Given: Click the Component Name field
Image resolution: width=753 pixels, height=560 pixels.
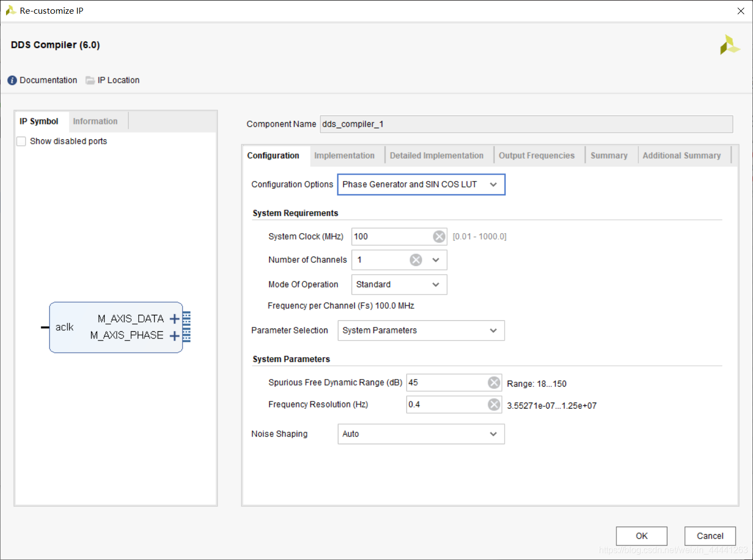Looking at the screenshot, I should pos(526,124).
